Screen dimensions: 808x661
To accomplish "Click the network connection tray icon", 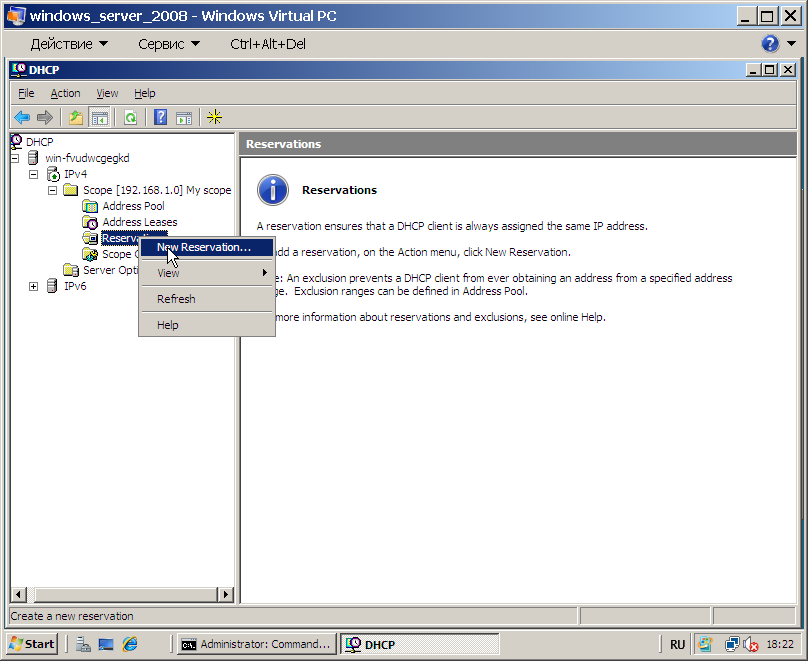I will [x=731, y=645].
